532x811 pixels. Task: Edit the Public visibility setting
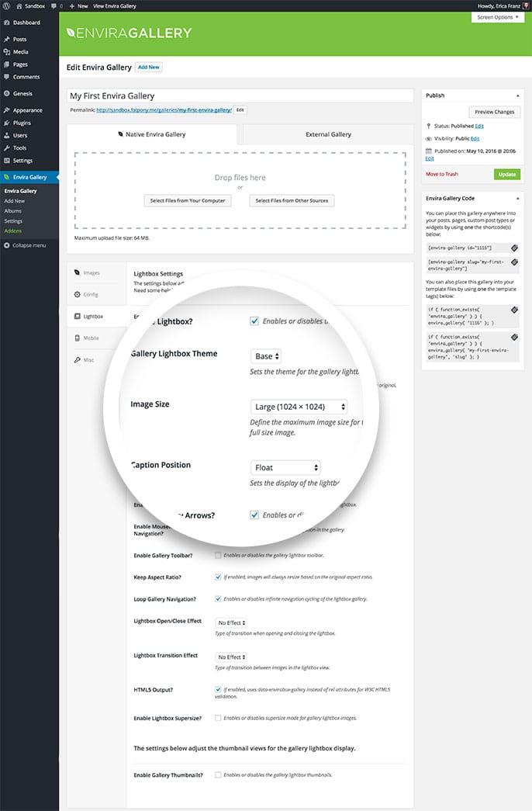click(x=475, y=139)
